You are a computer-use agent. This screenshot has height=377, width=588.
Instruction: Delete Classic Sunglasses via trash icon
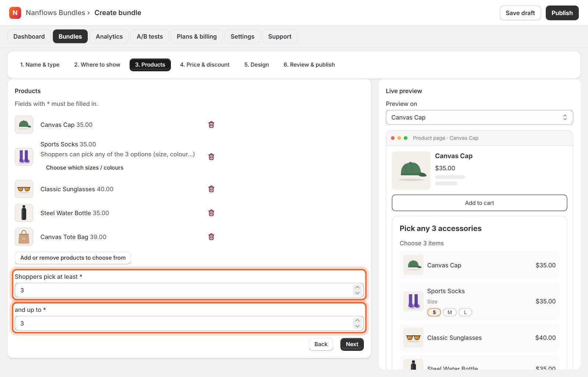(211, 189)
